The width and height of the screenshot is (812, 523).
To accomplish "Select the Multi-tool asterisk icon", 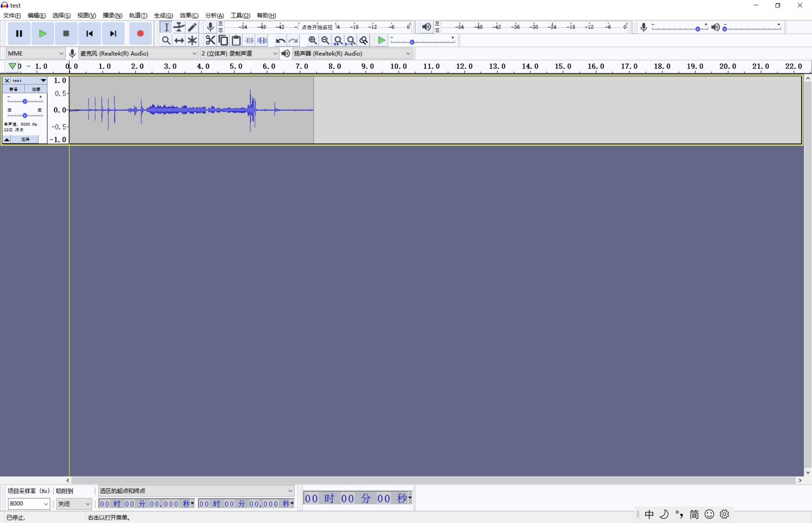I will tap(192, 40).
